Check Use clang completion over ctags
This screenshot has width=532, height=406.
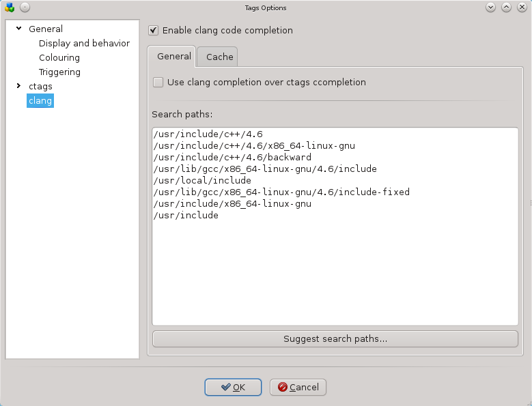pos(158,83)
